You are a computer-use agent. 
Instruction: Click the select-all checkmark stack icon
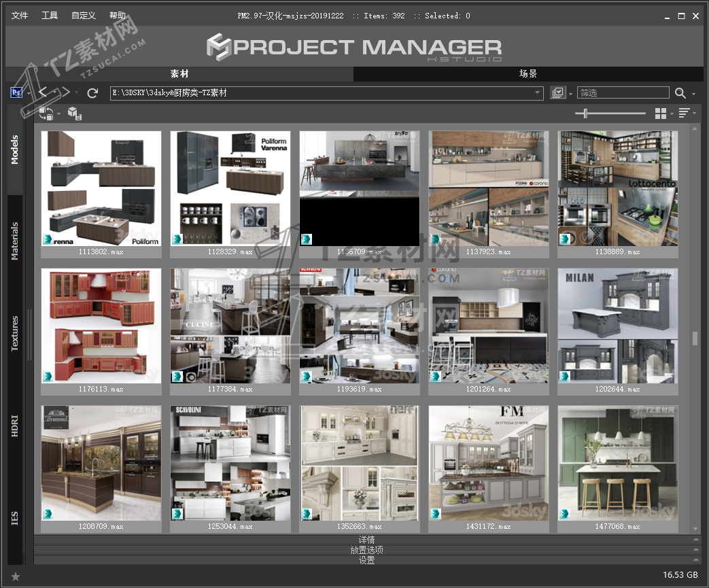click(x=558, y=92)
